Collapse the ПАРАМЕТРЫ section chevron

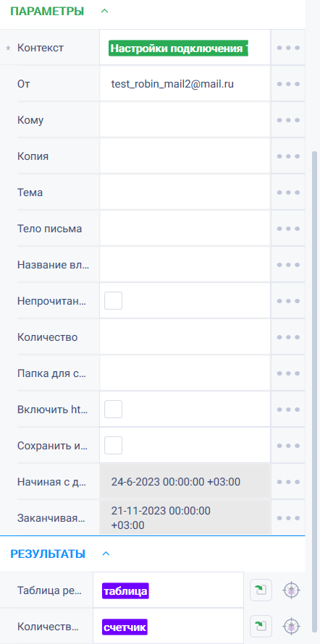coord(104,11)
